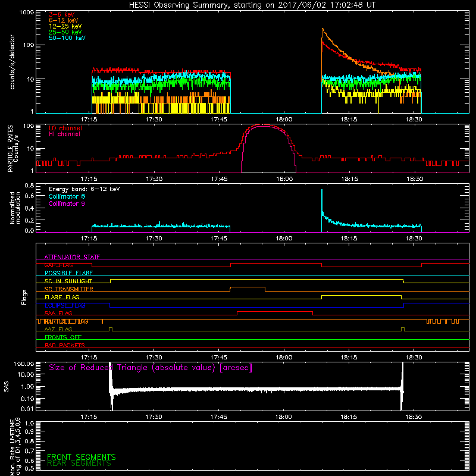
Task: Click the 'Energy band: 6-12 keV' label
Action: pos(84,189)
